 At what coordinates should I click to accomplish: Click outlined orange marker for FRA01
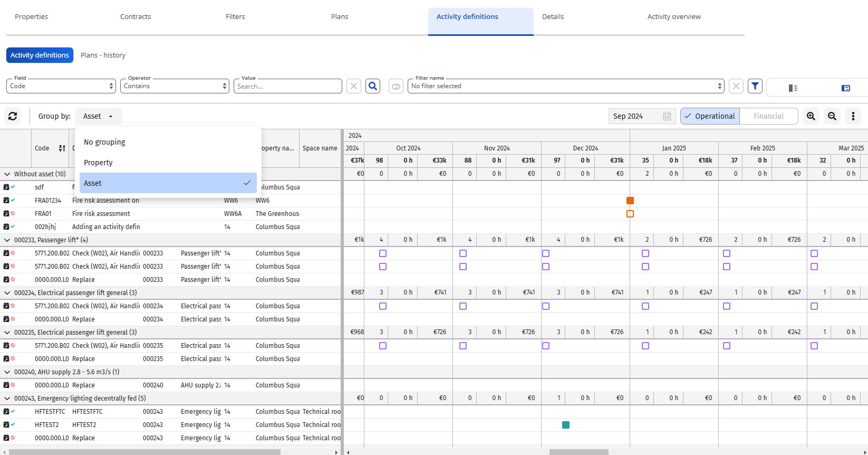click(630, 214)
